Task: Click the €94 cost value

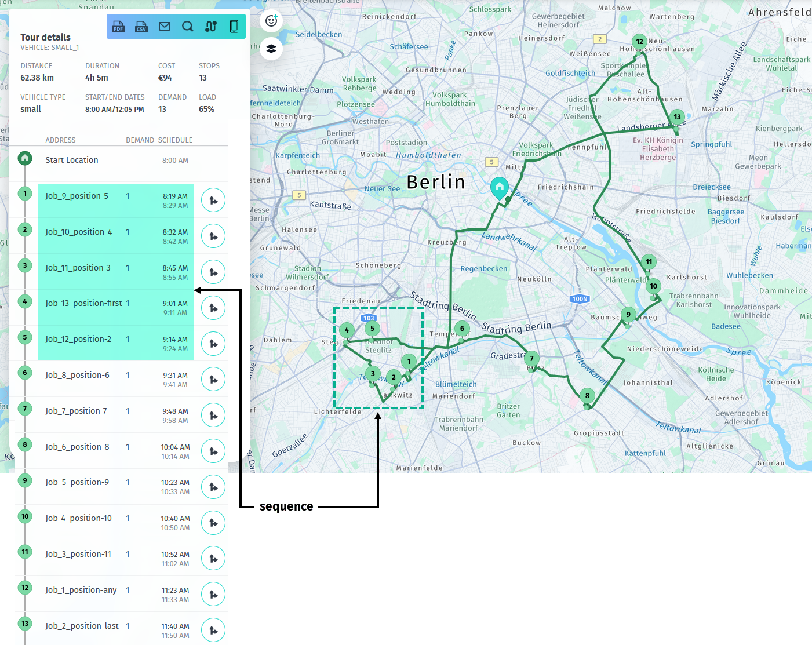Action: coord(165,78)
